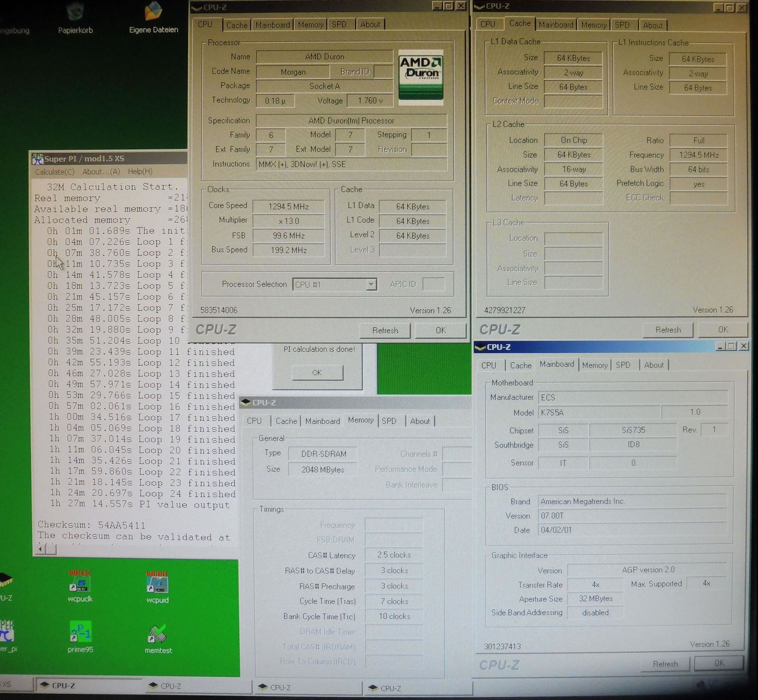The width and height of the screenshot is (758, 700).
Task: Click the AMD Duron processor logo
Action: click(x=421, y=77)
